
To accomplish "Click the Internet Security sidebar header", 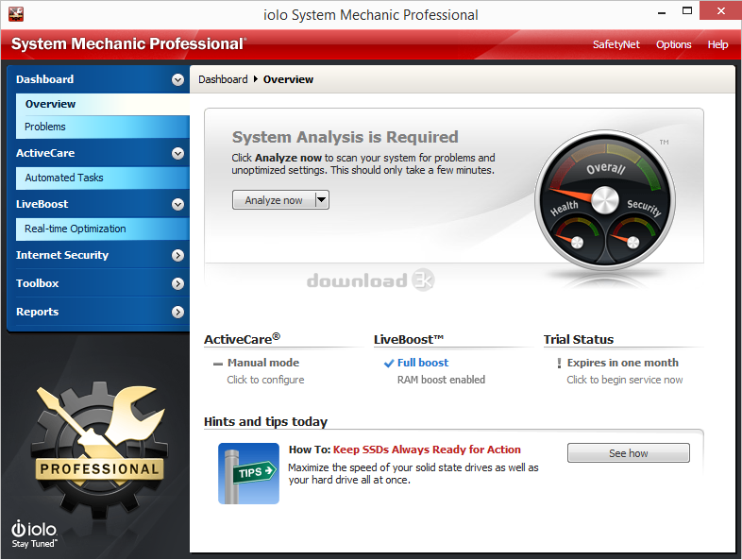I will pos(62,255).
